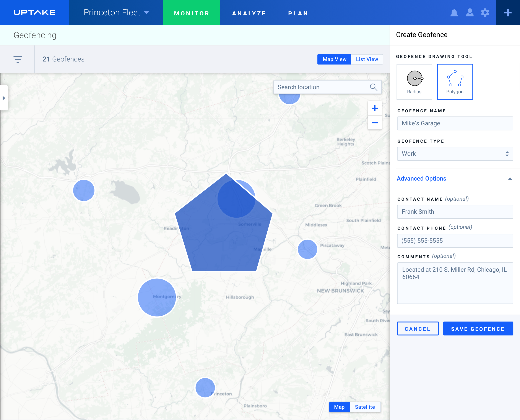Select the Polygon geofence drawing tool
Image resolution: width=520 pixels, height=420 pixels.
pyautogui.click(x=455, y=82)
